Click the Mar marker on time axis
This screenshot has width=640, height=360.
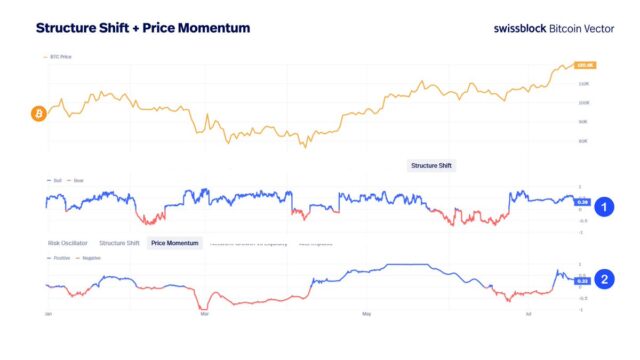click(204, 314)
